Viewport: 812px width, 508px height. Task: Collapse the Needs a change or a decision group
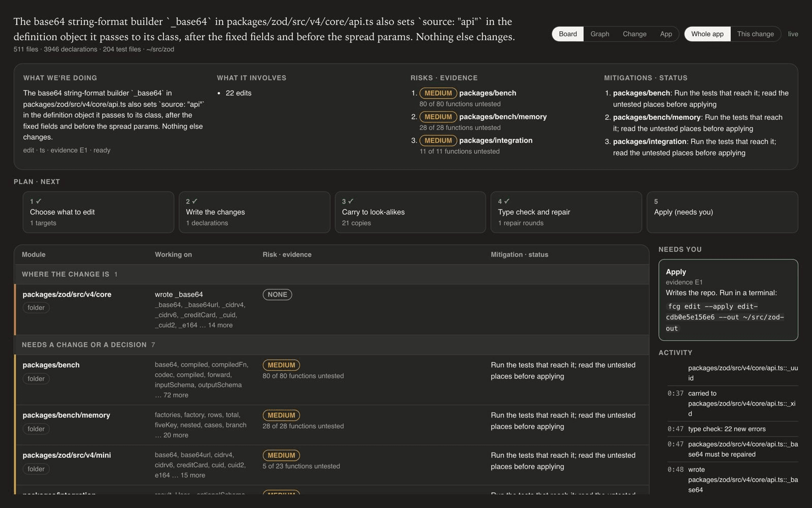coord(331,345)
